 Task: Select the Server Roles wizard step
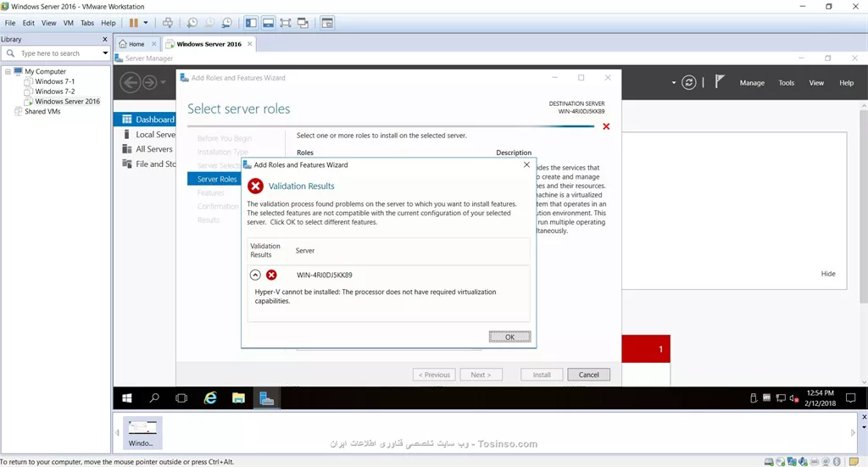(x=214, y=179)
